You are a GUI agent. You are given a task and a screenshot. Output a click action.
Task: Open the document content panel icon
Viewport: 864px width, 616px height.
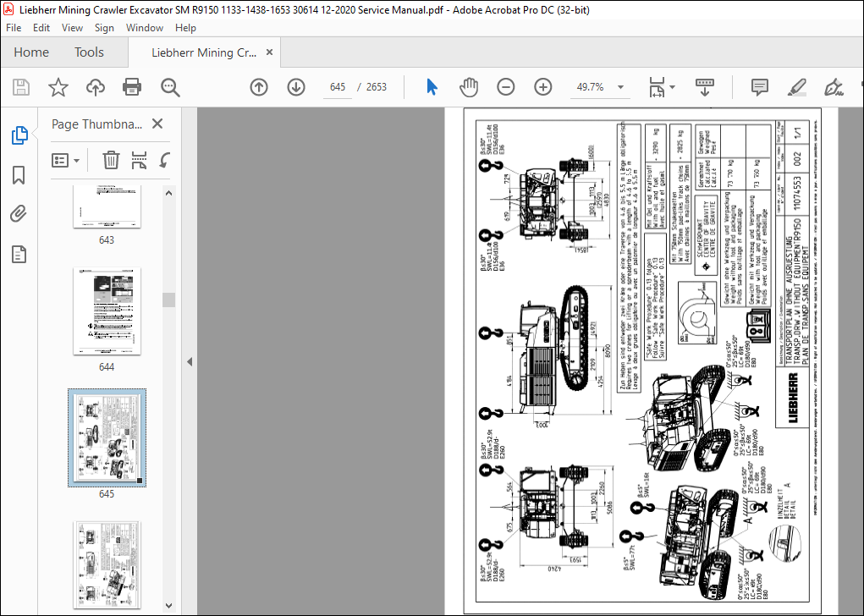(19, 254)
